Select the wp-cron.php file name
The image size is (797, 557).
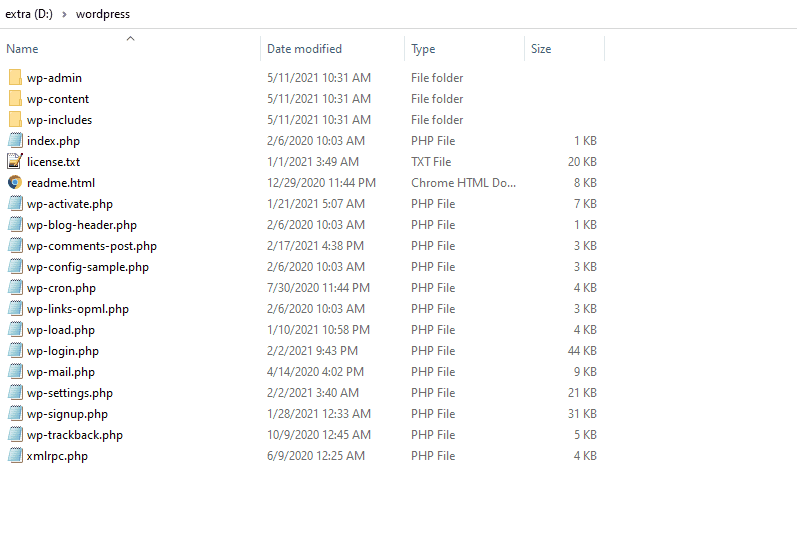[x=62, y=288]
